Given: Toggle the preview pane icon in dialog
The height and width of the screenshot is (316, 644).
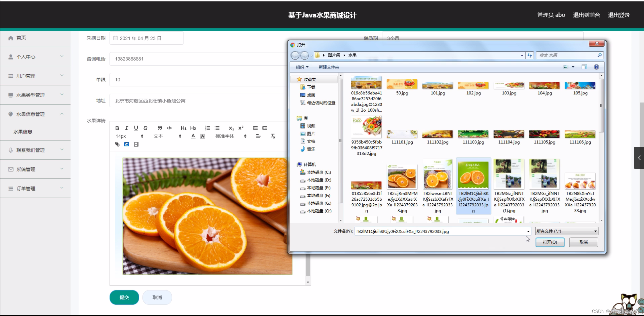Looking at the screenshot, I should [x=584, y=67].
